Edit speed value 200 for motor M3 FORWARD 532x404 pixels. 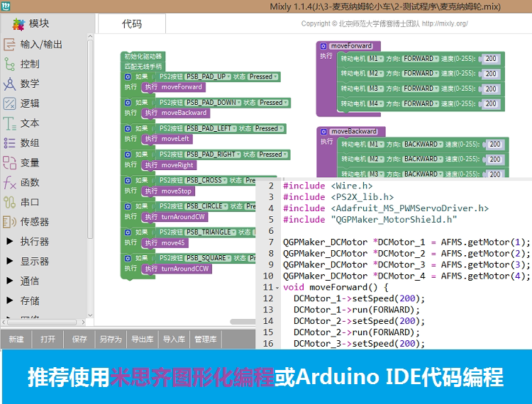[x=490, y=89]
